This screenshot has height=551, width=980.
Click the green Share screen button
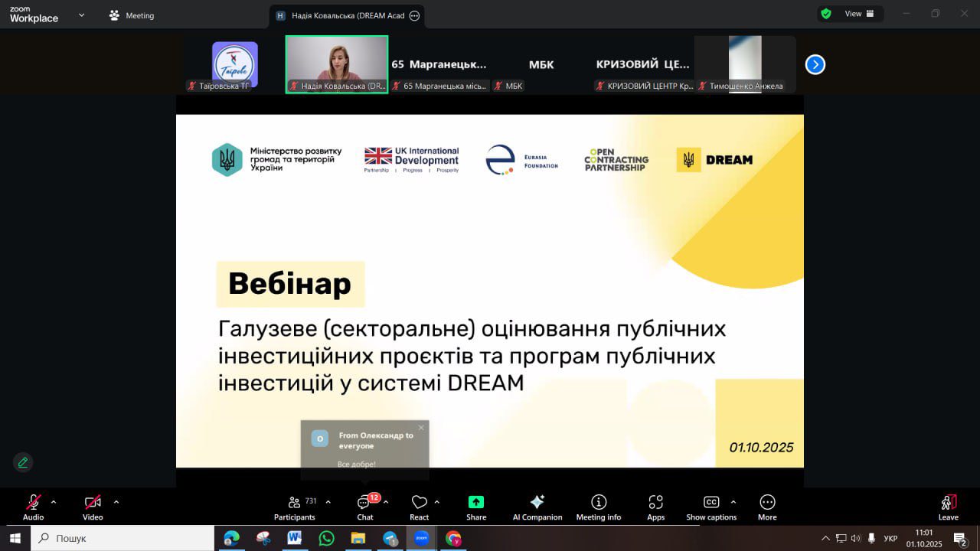[x=476, y=507]
